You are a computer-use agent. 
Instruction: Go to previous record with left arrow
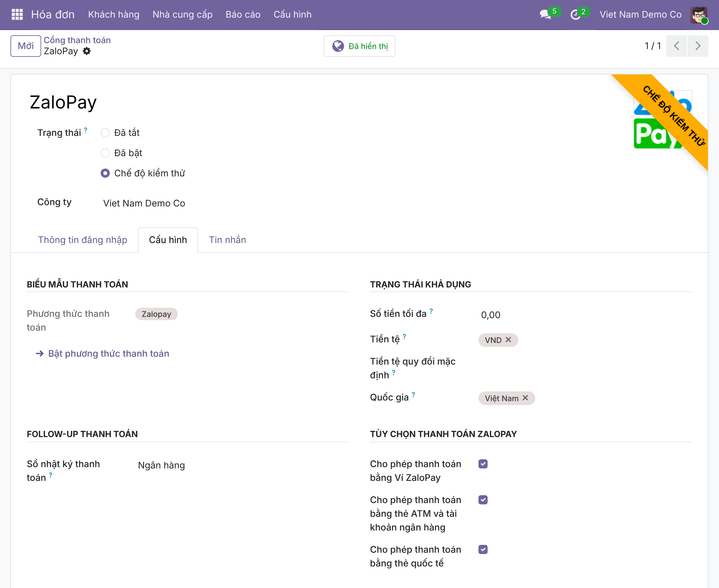coord(676,46)
